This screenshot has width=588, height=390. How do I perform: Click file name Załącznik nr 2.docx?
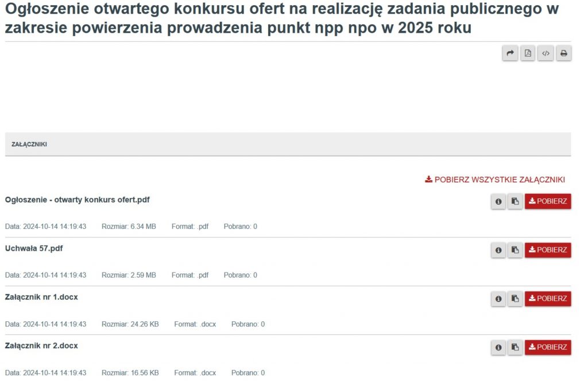point(41,346)
